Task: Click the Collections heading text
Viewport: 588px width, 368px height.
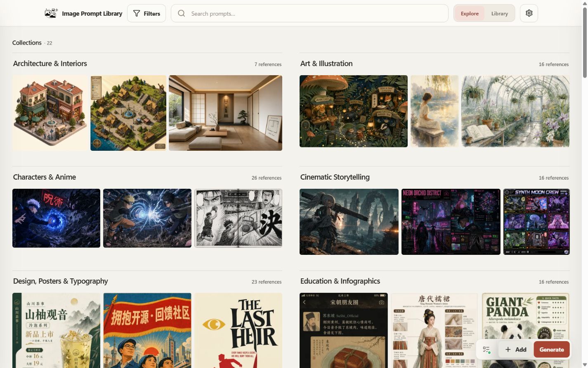Action: (x=27, y=43)
